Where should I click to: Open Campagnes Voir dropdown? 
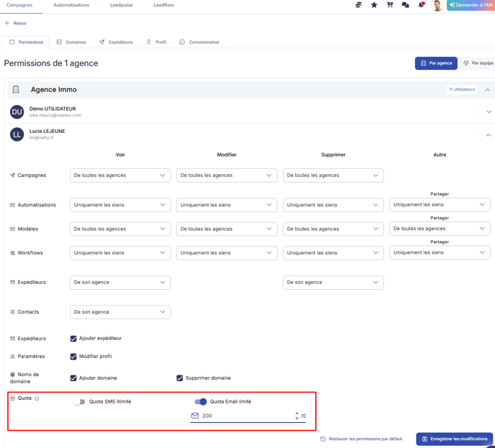pos(120,175)
